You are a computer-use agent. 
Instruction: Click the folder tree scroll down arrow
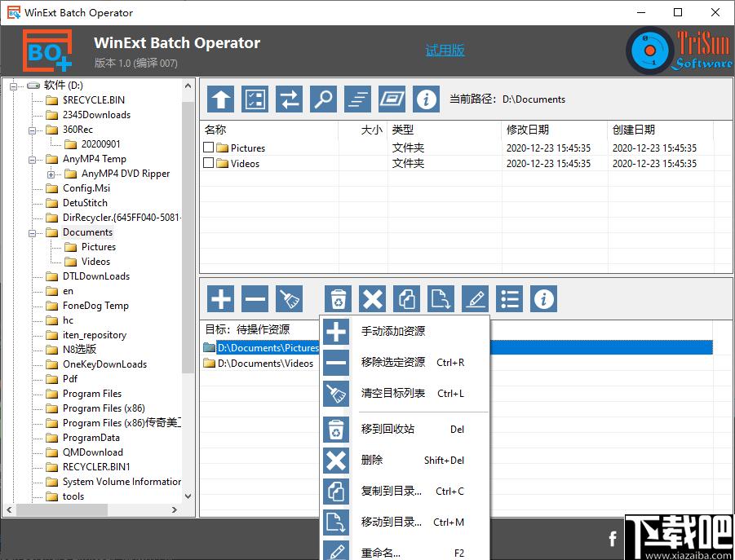(188, 496)
